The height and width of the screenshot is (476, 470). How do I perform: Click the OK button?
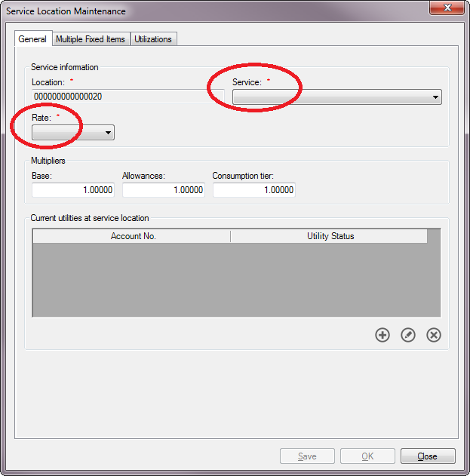tap(367, 456)
